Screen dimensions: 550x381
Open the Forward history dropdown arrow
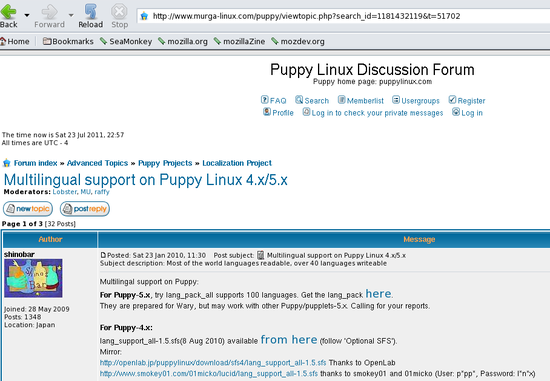[71, 15]
